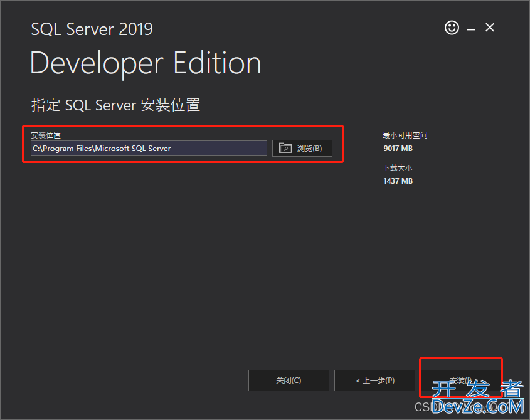Select the 1437 MB download size value
The width and height of the screenshot is (530, 420).
(398, 181)
